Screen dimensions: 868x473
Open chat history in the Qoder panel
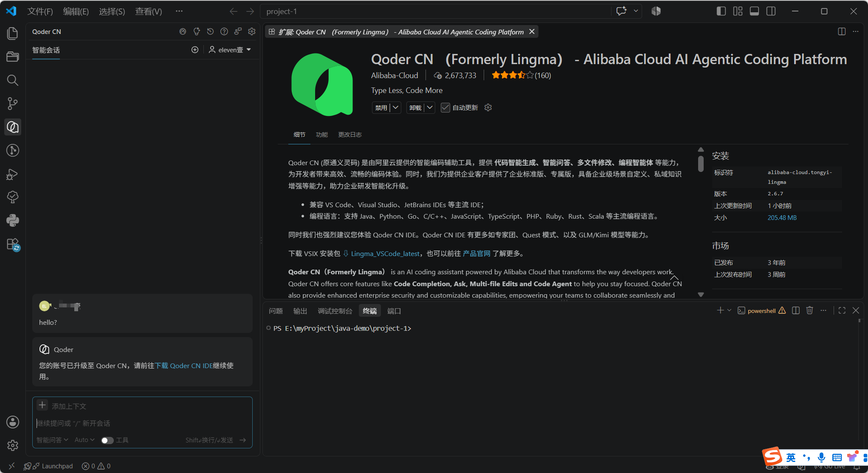click(210, 31)
